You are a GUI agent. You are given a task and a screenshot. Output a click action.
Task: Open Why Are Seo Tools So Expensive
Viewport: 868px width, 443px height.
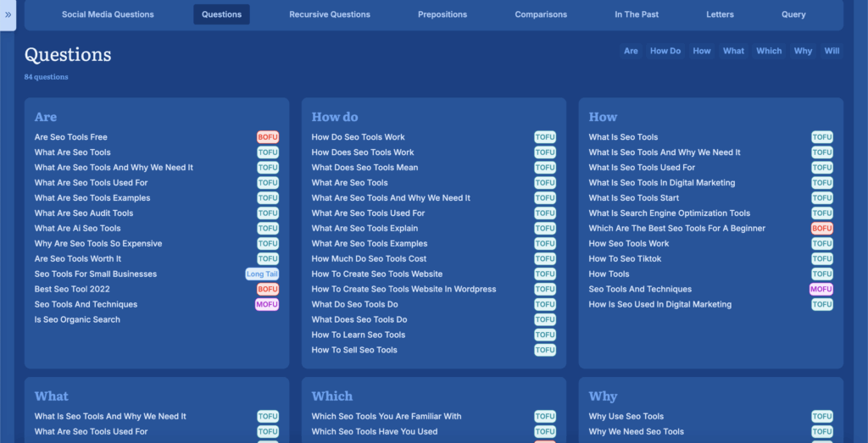[x=98, y=244]
